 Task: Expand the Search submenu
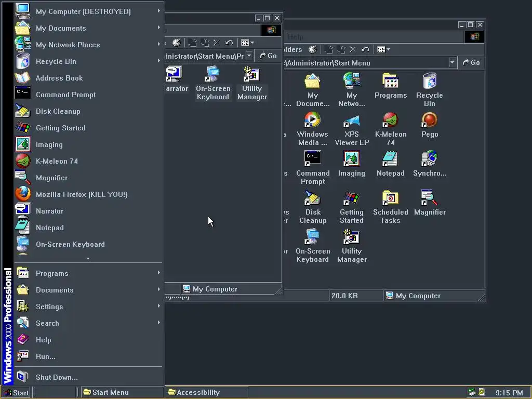pyautogui.click(x=88, y=323)
